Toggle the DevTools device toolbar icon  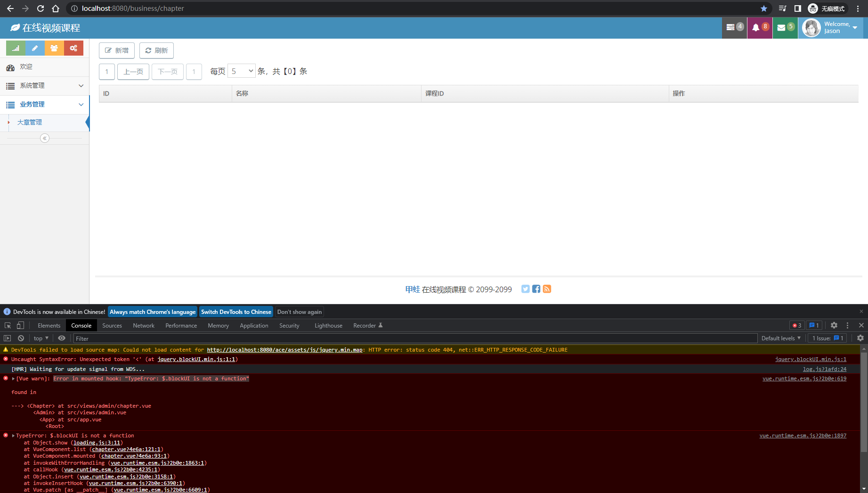pos(20,325)
